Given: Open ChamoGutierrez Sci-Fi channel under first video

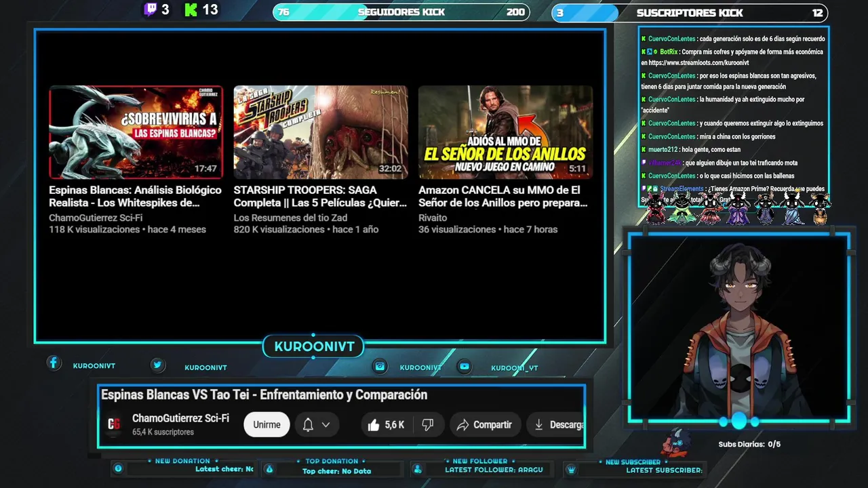Looking at the screenshot, I should pos(96,218).
